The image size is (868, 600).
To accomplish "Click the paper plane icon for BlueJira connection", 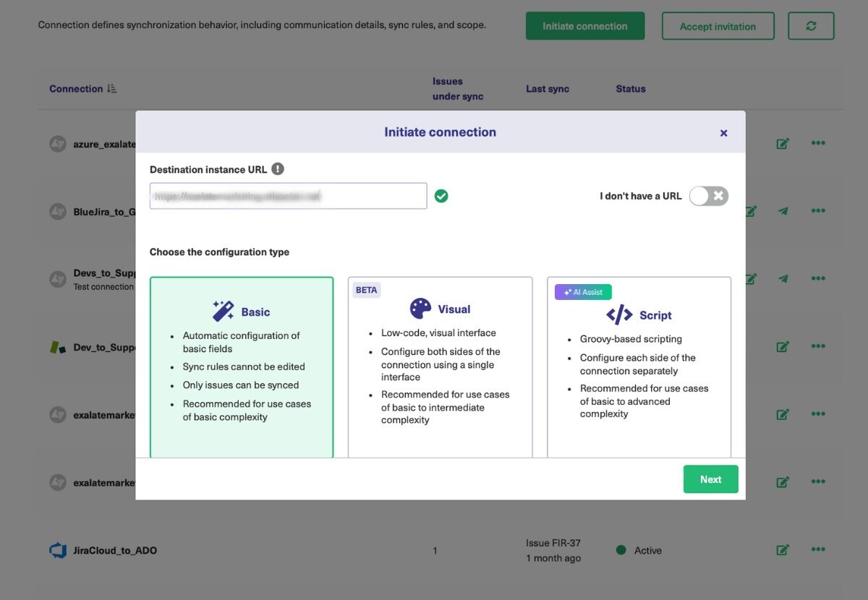I will click(783, 211).
